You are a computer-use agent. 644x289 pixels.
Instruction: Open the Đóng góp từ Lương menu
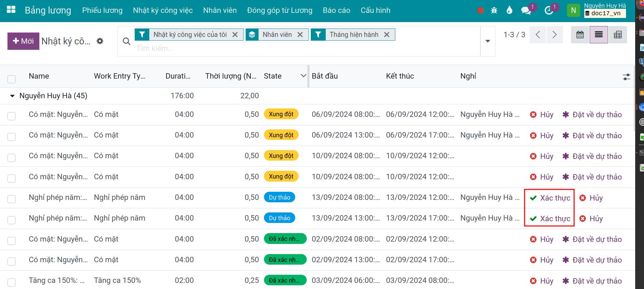pos(280,11)
